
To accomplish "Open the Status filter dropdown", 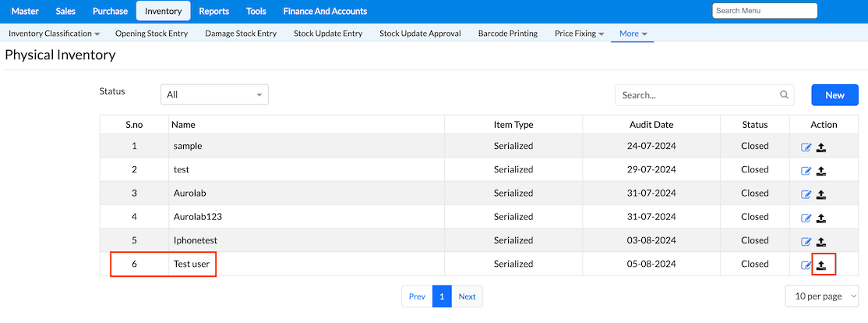I will [214, 94].
